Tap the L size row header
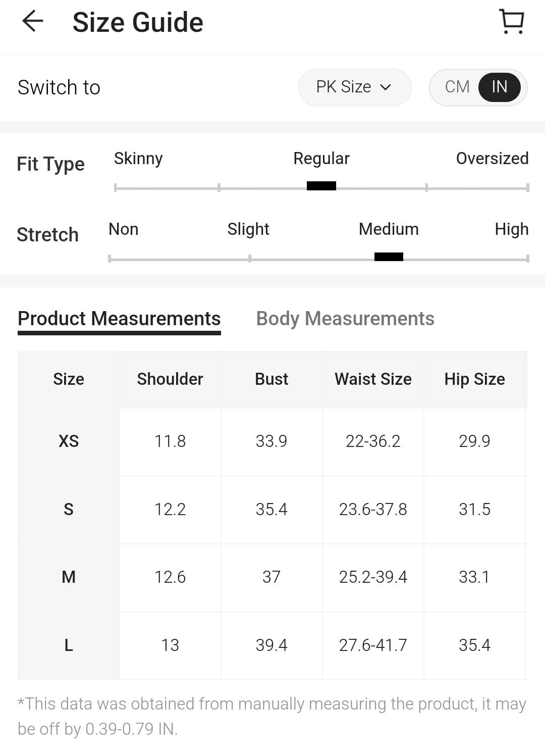 click(69, 645)
